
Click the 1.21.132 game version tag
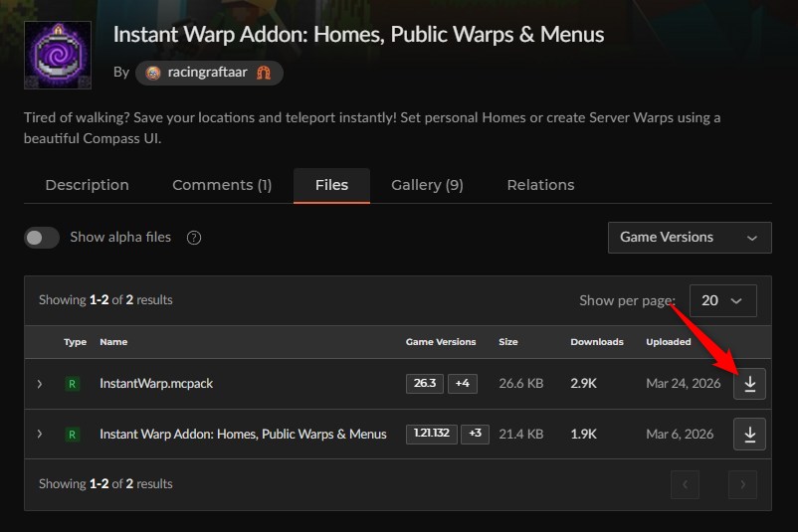point(432,434)
